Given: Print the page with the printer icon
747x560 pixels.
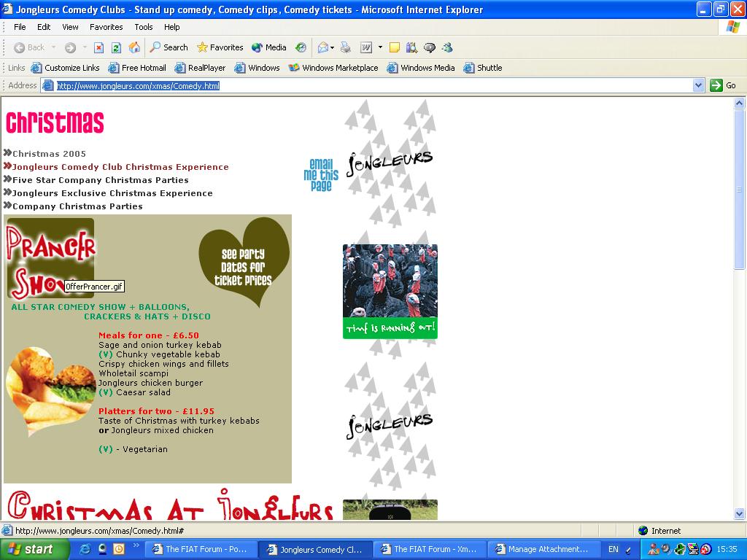Looking at the screenshot, I should click(345, 47).
